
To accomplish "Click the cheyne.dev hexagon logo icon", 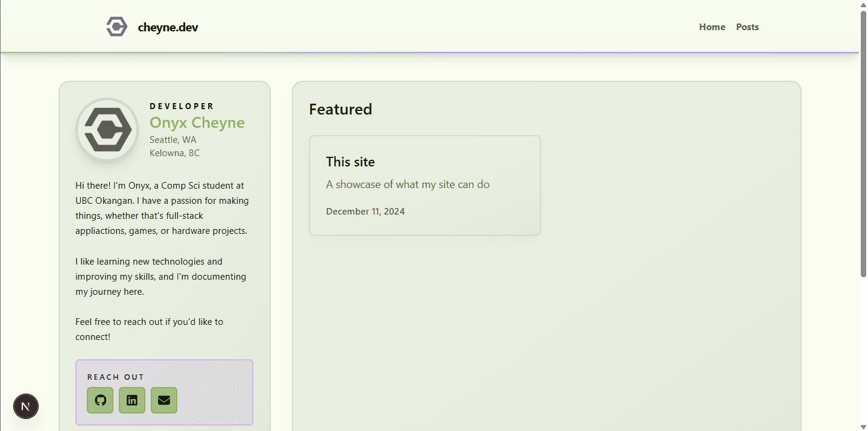I will click(x=116, y=27).
